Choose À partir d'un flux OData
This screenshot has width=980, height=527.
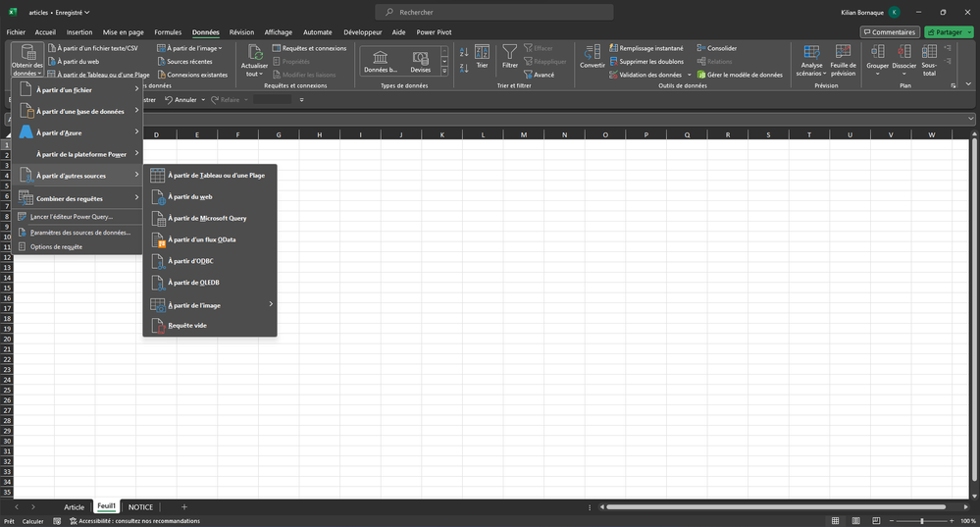[210, 239]
